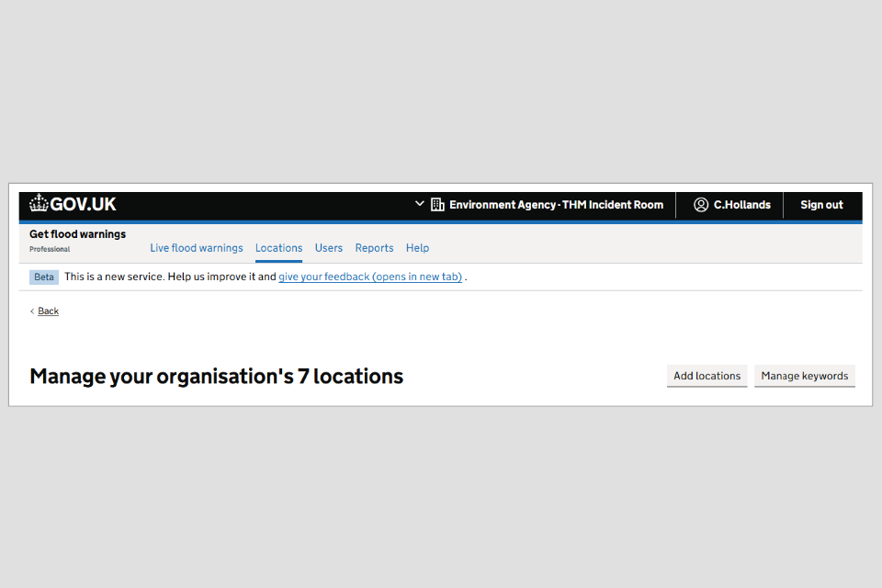Go to Get flood warnings home
Screen dimensions: 882x588
pos(78,234)
